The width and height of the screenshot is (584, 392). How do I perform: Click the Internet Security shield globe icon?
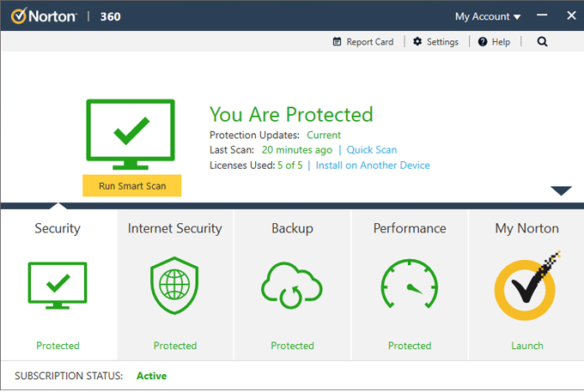[174, 286]
